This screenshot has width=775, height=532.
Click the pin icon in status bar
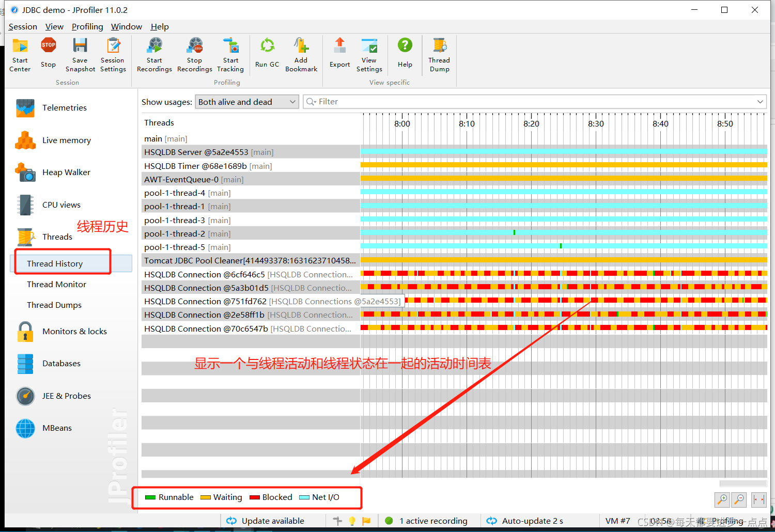(x=338, y=521)
